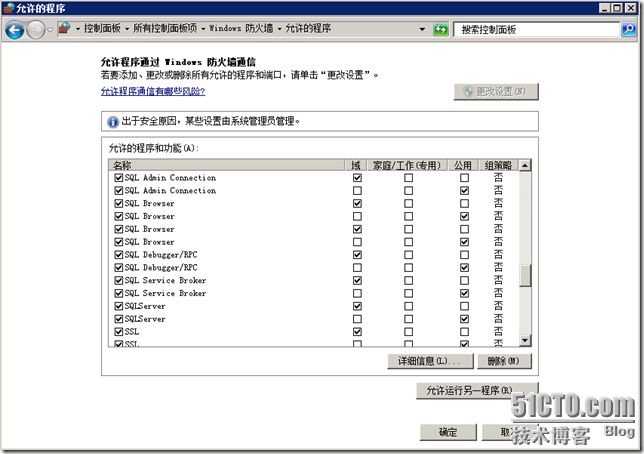Check 公用 for domain-enabled SQLServer row

point(464,306)
